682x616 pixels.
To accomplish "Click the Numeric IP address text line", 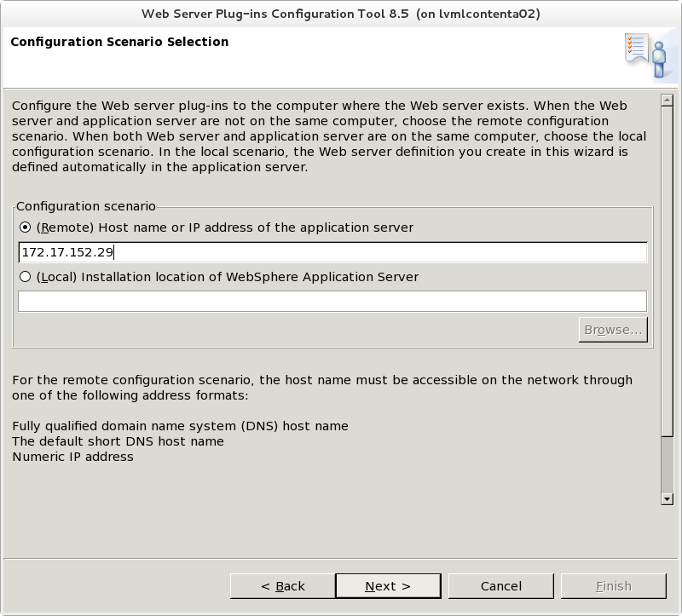I will click(x=72, y=457).
